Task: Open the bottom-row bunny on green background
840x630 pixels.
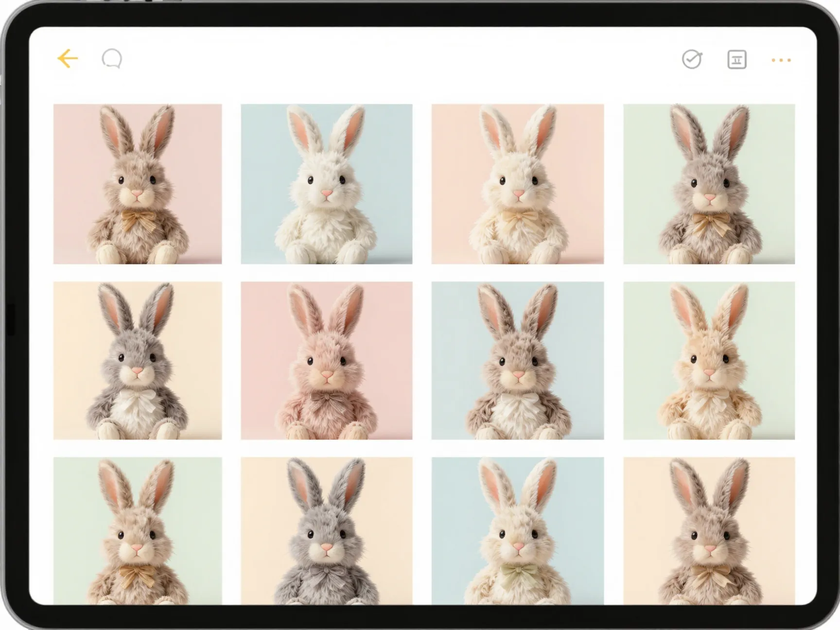Action: (138, 531)
